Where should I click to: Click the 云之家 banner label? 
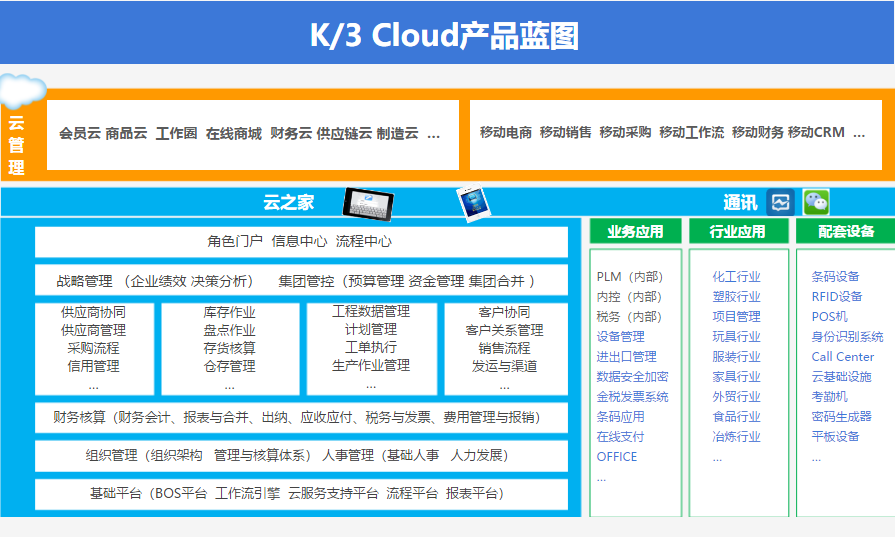coord(288,202)
